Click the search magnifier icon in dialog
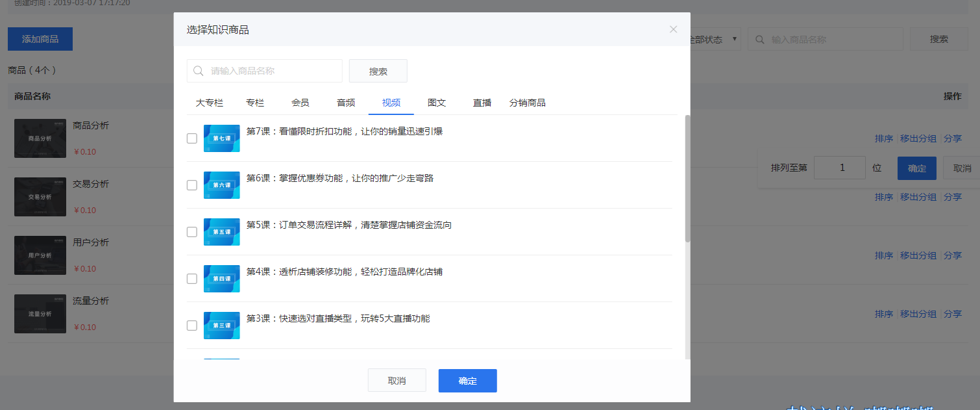 pyautogui.click(x=199, y=71)
